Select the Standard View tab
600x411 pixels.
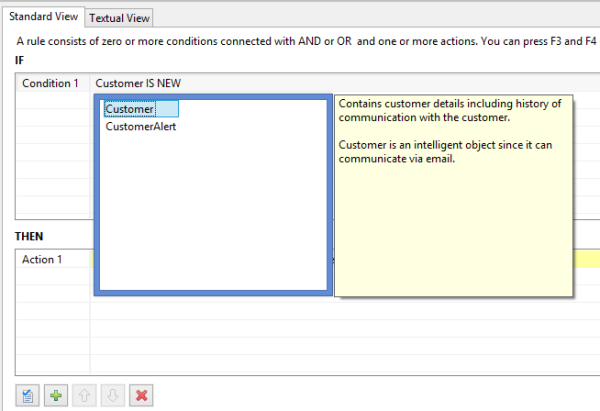44,16
